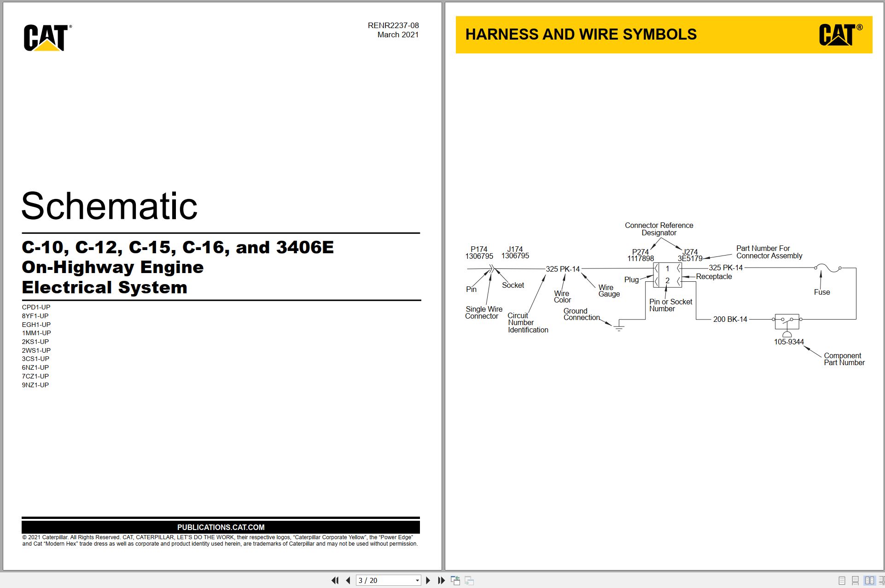Click the grayed next view icon
Viewport: 885px width, 588px height.
point(469,581)
